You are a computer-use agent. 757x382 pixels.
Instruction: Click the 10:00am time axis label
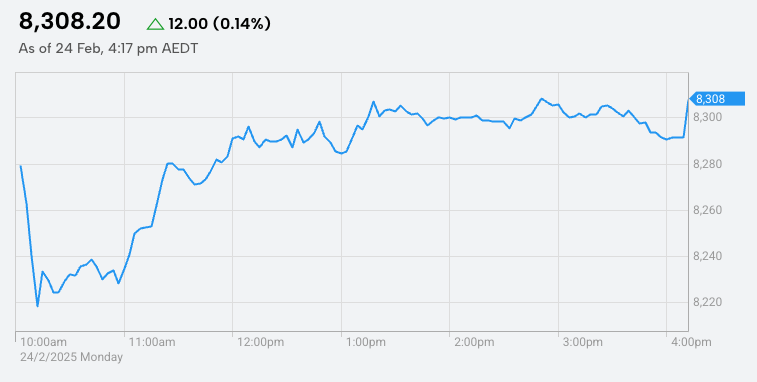point(43,342)
